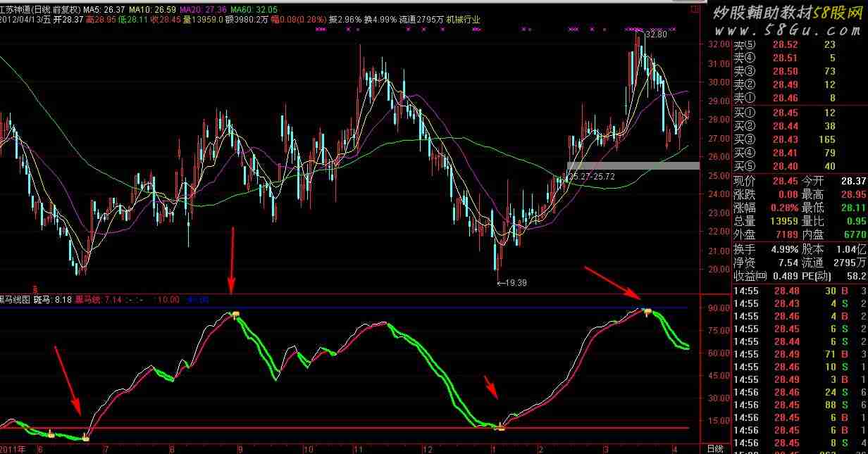Click month 11 on the time axis
This screenshot has height=454, width=868.
pos(358,448)
